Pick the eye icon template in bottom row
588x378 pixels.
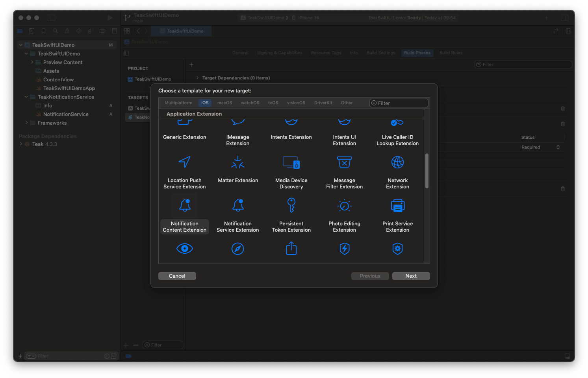[x=185, y=249]
